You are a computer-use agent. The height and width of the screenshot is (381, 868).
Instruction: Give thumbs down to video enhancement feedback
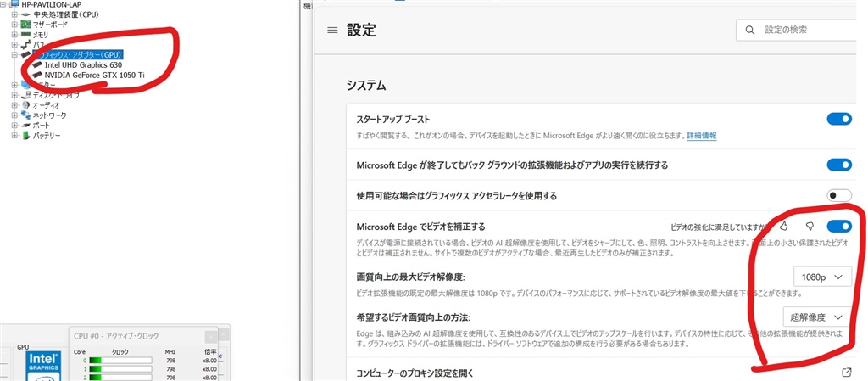[x=810, y=226]
